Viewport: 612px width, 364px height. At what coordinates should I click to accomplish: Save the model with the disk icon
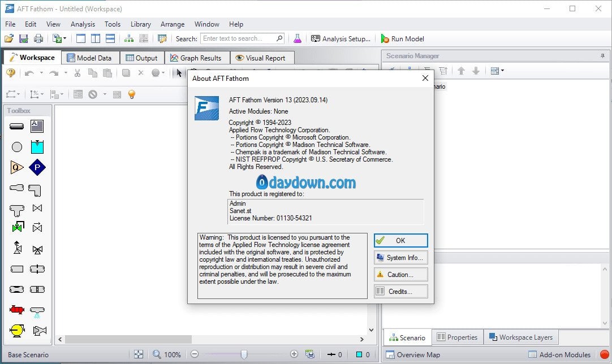tap(23, 38)
